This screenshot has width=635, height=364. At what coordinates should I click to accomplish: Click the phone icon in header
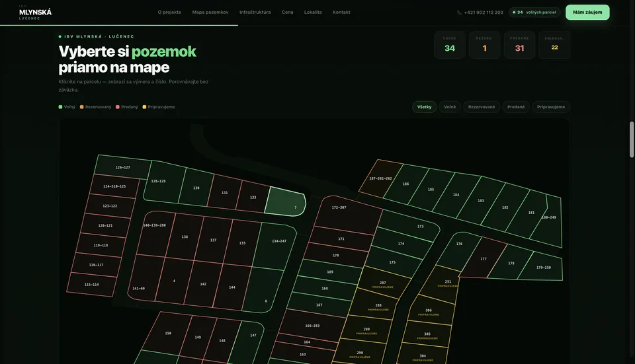(x=459, y=13)
